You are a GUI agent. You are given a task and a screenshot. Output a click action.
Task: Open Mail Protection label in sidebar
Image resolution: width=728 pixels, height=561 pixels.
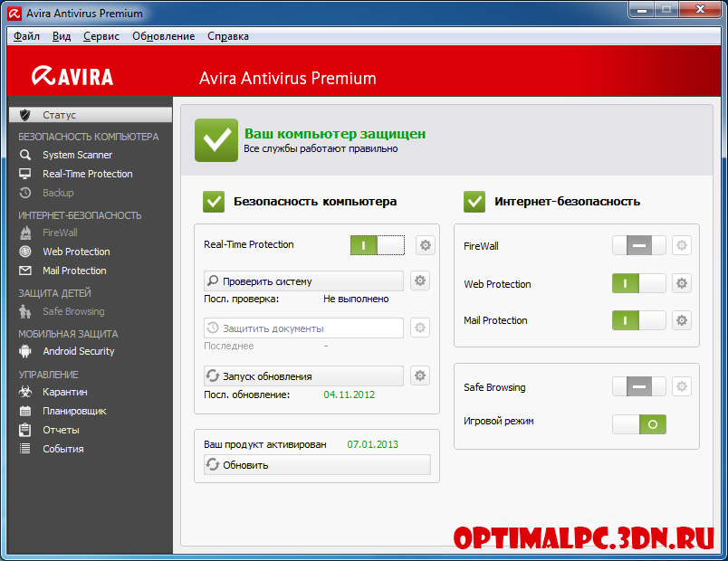click(75, 271)
